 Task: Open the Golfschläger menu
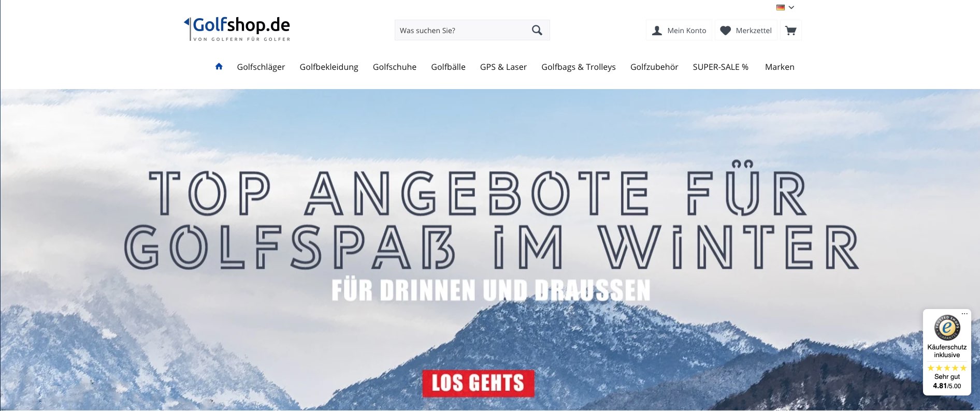tap(261, 67)
